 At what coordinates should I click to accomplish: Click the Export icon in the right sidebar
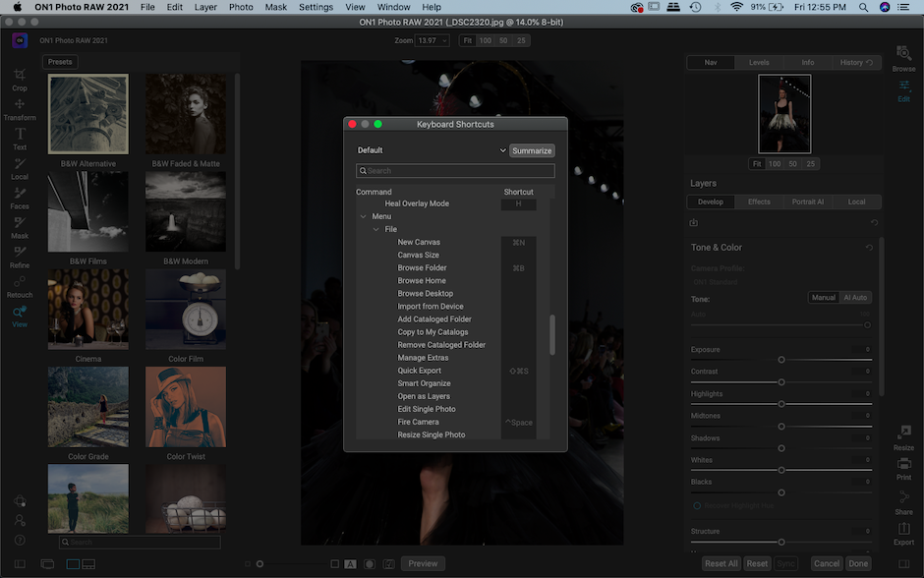click(903, 534)
